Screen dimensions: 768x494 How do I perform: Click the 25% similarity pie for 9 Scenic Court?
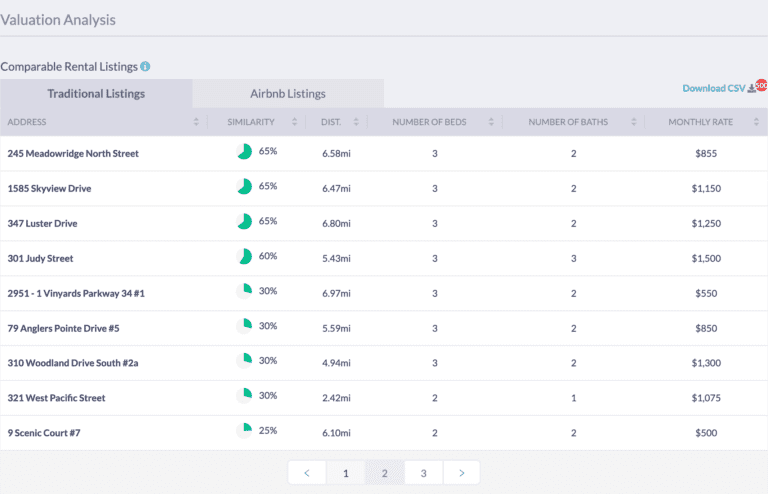tap(244, 431)
